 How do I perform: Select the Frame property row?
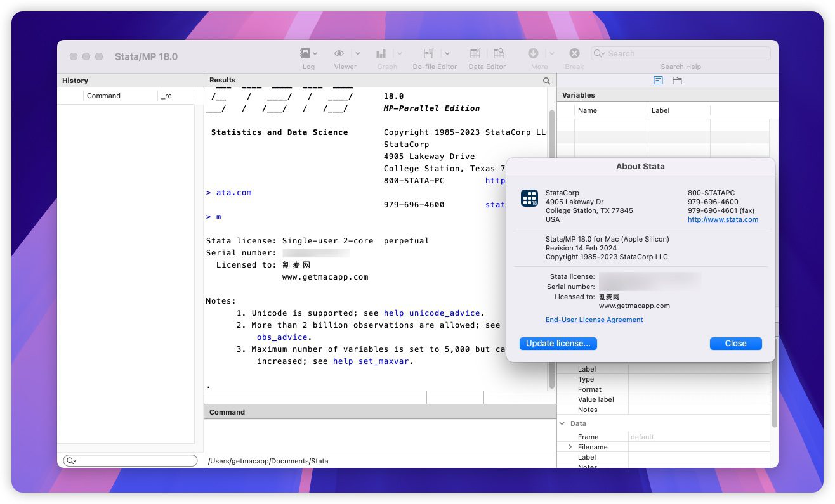pos(664,437)
